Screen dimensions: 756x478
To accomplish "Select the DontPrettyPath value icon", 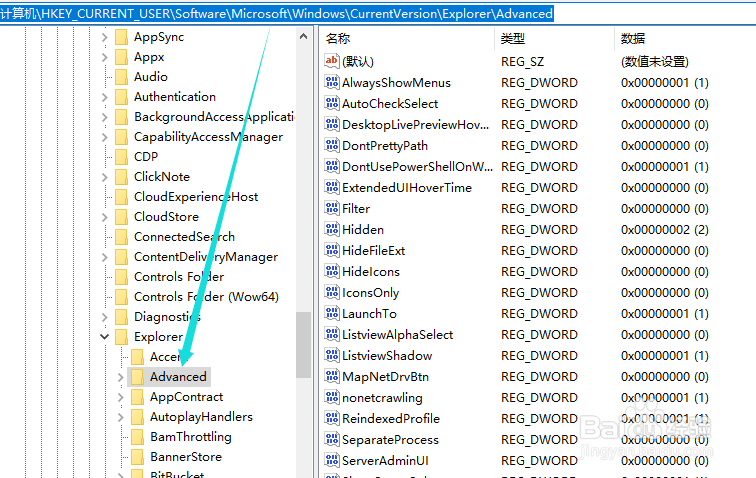I will point(332,145).
